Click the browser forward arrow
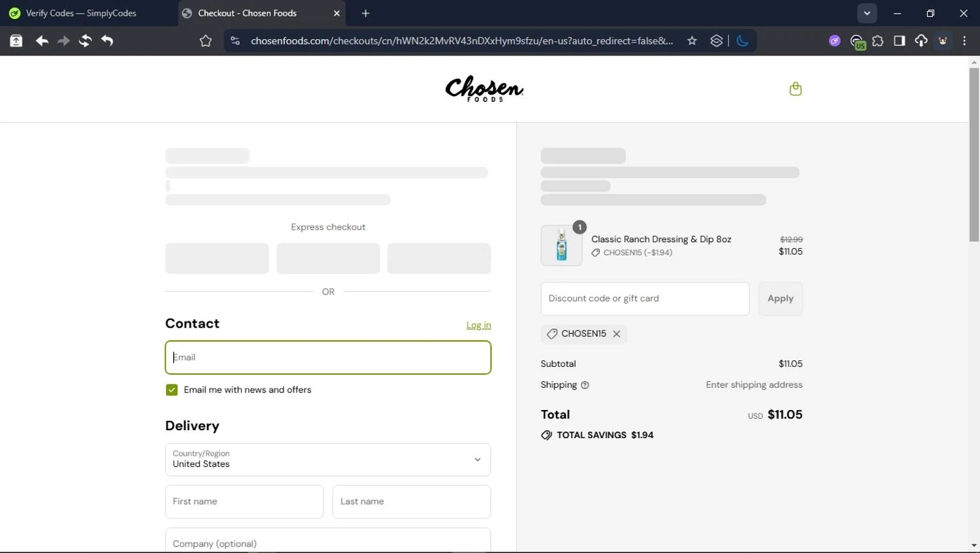The height and width of the screenshot is (553, 980). click(x=63, y=40)
